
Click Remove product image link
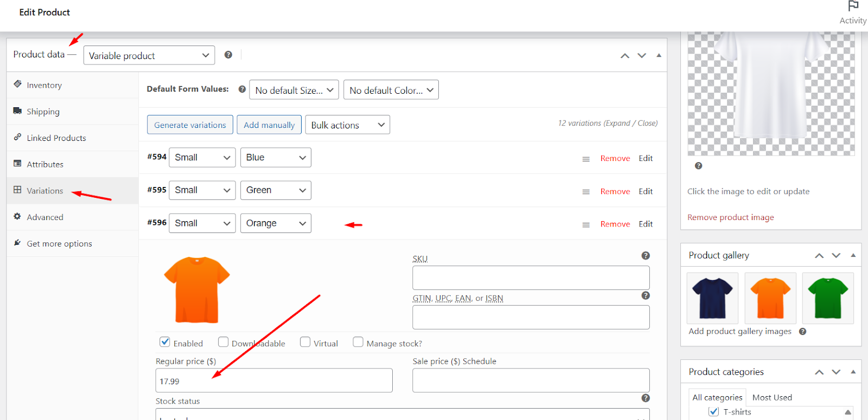point(731,217)
